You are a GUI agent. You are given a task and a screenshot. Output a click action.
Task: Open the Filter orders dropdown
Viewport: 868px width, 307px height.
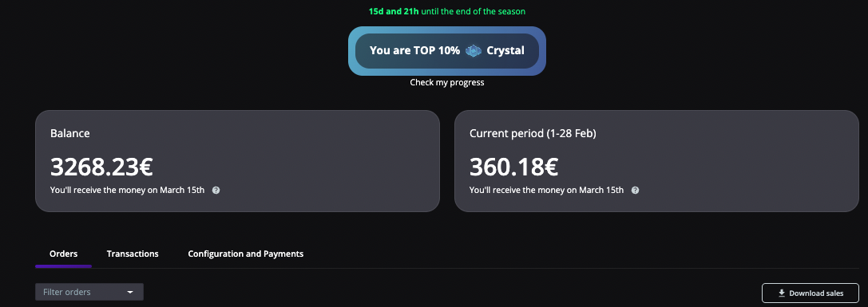89,292
